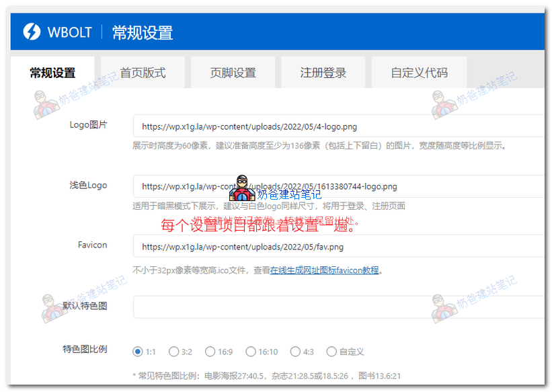Switch to the 首页版式 tab
552x392 pixels.
[x=143, y=72]
